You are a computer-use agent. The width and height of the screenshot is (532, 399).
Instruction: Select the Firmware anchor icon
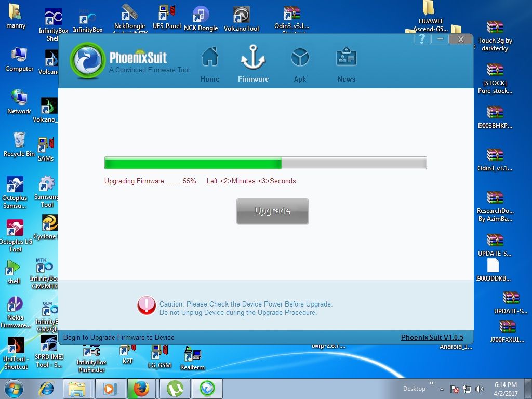253,58
